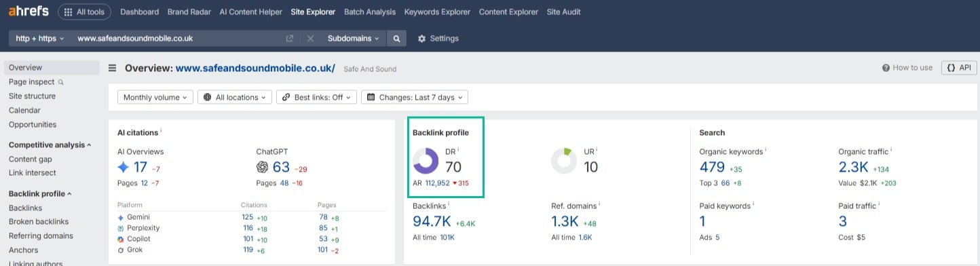Click the AR value 112,952
Viewport: 980px width, 266px height.
[438, 183]
